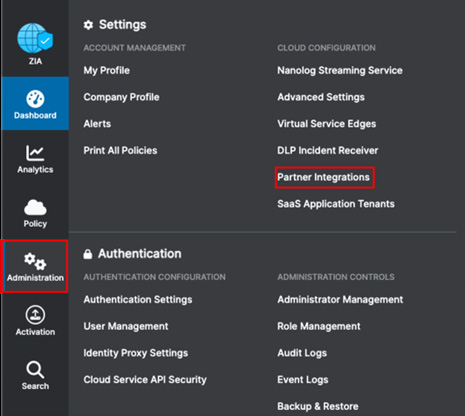Image resolution: width=465 pixels, height=416 pixels.
Task: Open the Dashboard gauge icon
Action: 35,99
